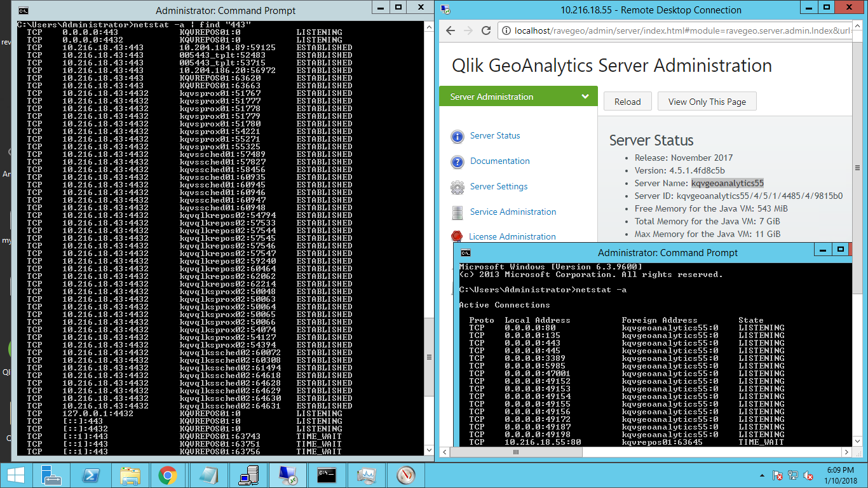The height and width of the screenshot is (488, 868).
Task: Click the Server Settings gear icon
Action: pyautogui.click(x=458, y=187)
